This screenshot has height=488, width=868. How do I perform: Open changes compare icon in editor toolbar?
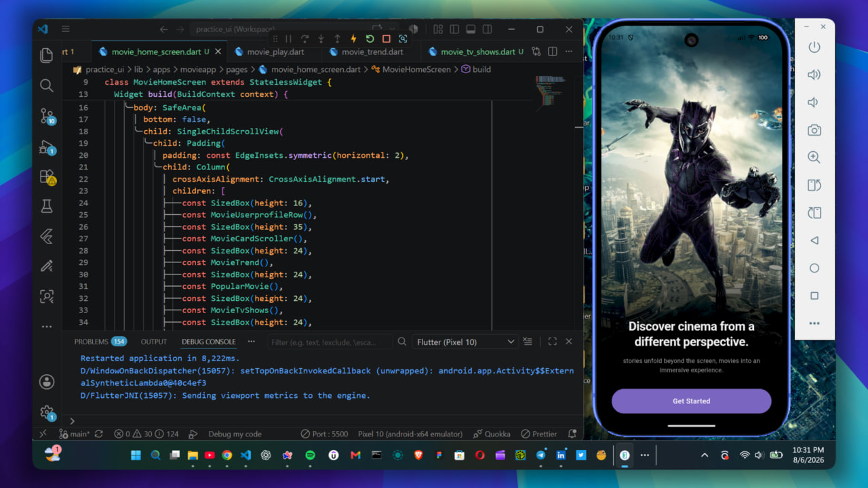(536, 52)
